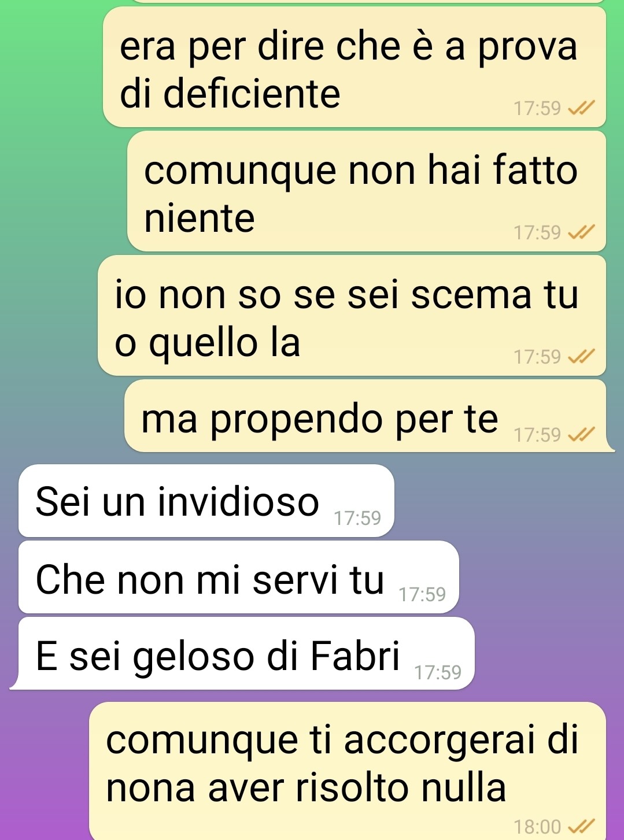The width and height of the screenshot is (624, 840).
Task: Click the 18:00 timestamp on last message
Action: [x=537, y=827]
